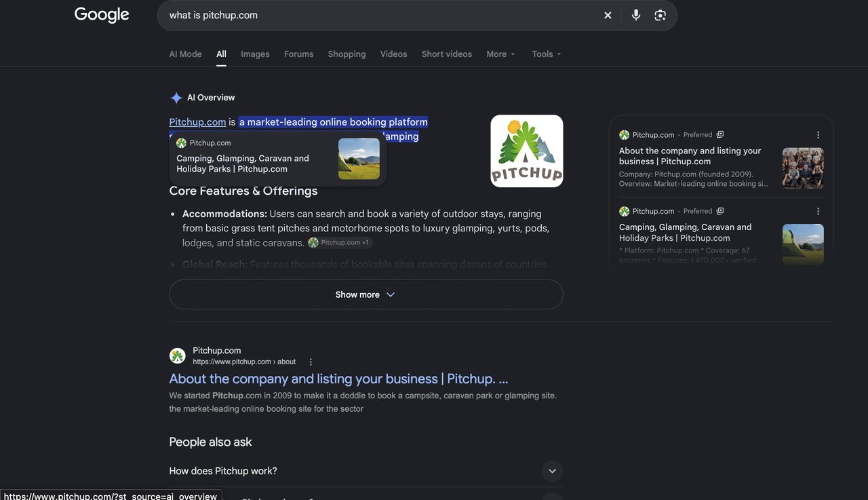This screenshot has height=500, width=868.
Task: Switch to AI Mode tab
Action: point(186,54)
